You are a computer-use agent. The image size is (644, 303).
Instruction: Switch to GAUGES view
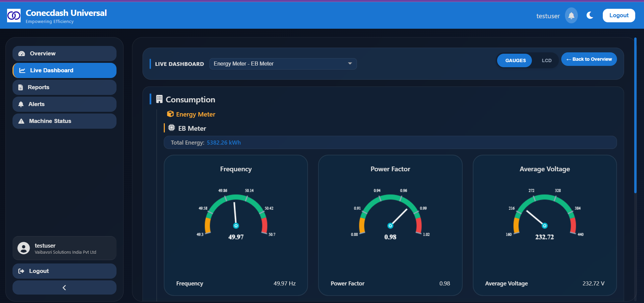(x=515, y=60)
